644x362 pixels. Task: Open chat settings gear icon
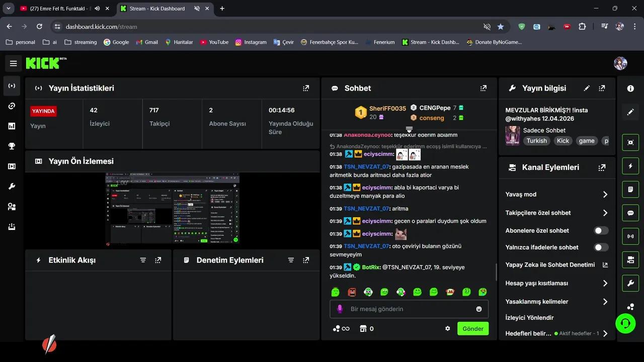coord(447,328)
